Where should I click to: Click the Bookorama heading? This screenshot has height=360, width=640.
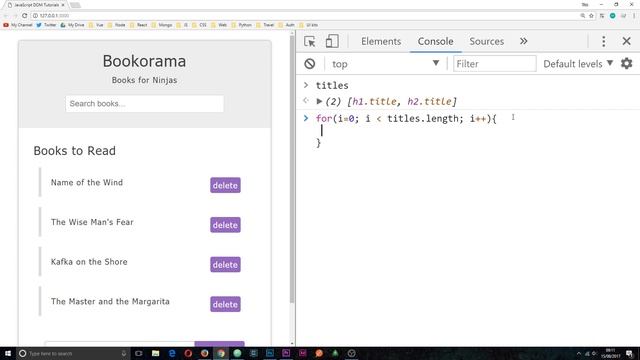[x=144, y=61]
